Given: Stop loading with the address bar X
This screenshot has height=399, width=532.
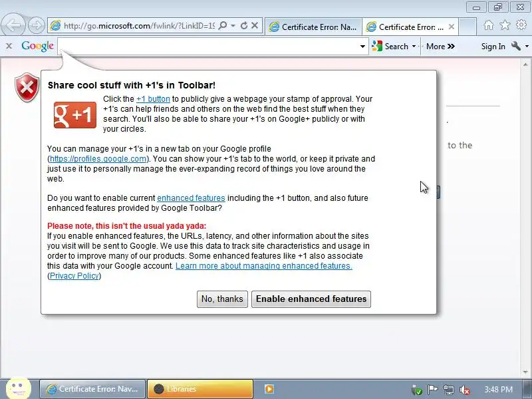Looking at the screenshot, I should [255, 26].
